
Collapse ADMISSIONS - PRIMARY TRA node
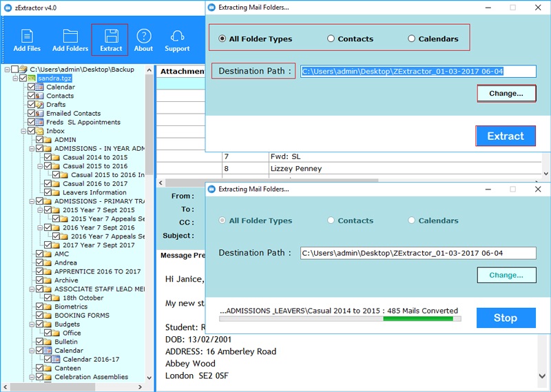click(x=32, y=201)
